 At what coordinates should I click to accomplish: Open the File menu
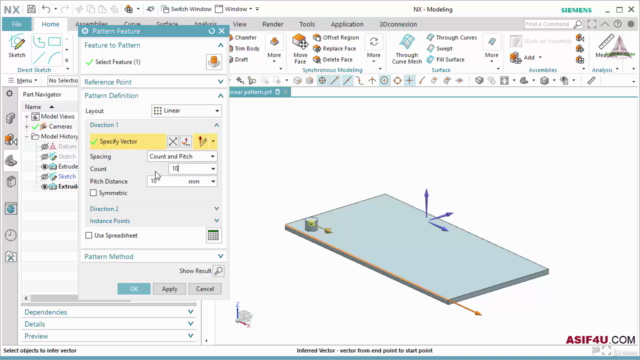[16, 24]
